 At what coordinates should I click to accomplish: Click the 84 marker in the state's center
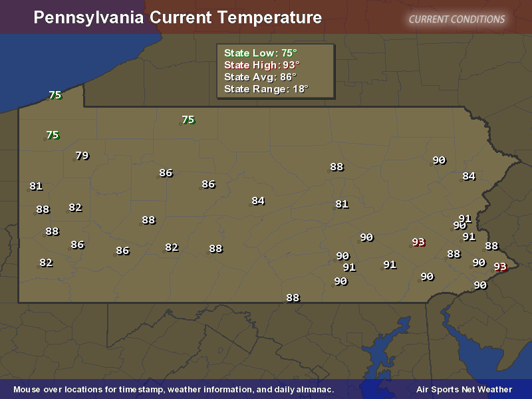[258, 201]
